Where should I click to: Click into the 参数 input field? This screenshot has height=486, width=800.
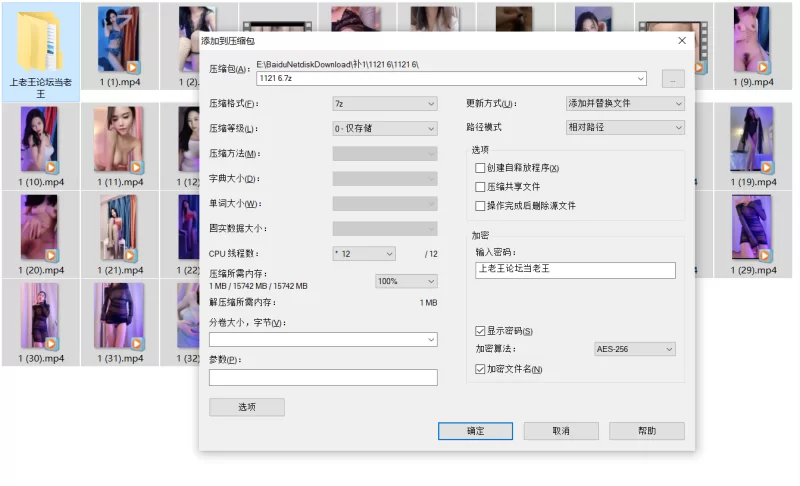pyautogui.click(x=323, y=377)
